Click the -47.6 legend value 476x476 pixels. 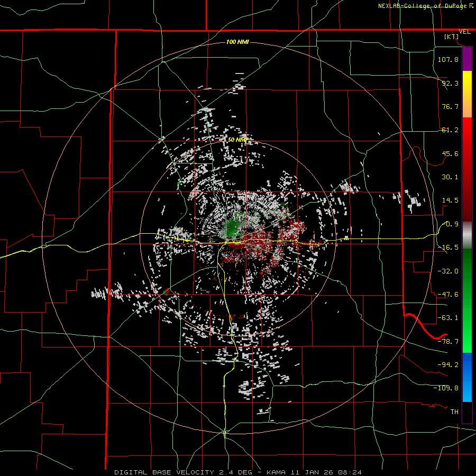[448, 295]
